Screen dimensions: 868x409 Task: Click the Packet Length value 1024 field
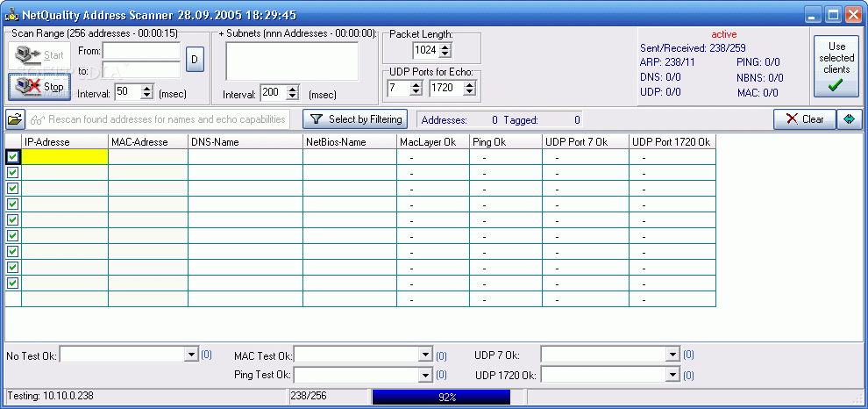click(x=426, y=50)
